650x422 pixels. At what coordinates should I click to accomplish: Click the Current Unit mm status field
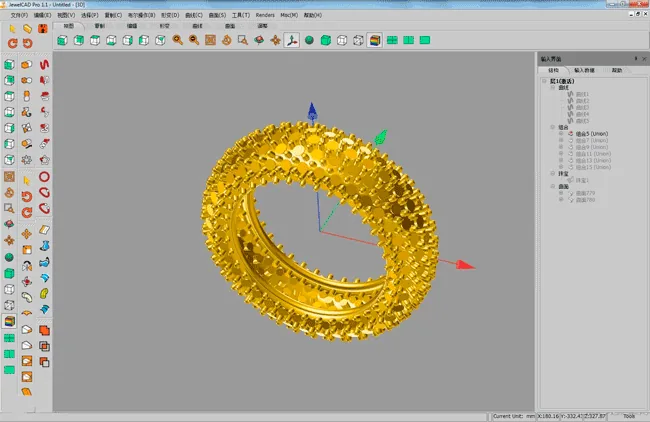click(514, 416)
